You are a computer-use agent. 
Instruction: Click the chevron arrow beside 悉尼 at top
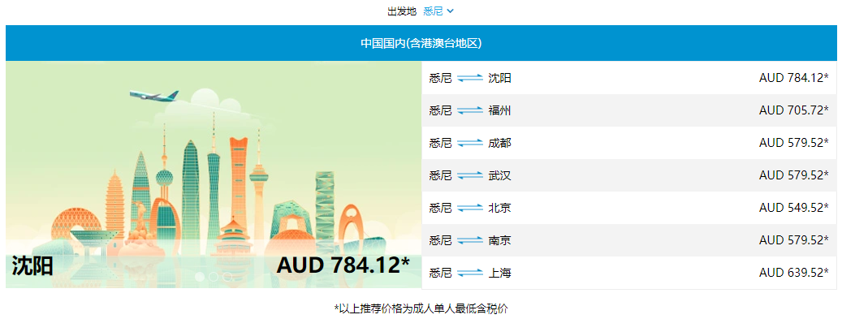pyautogui.click(x=450, y=11)
